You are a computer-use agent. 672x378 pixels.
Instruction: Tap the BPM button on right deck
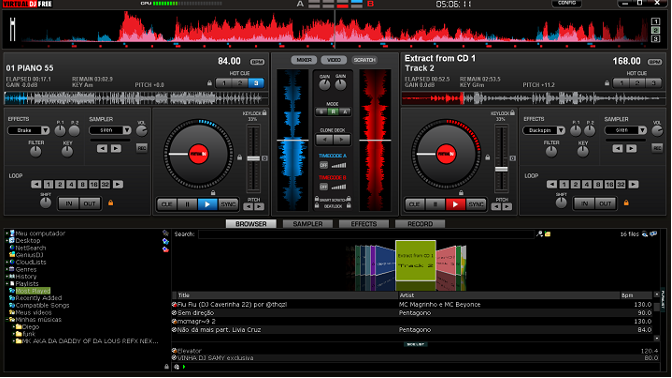[x=654, y=62]
